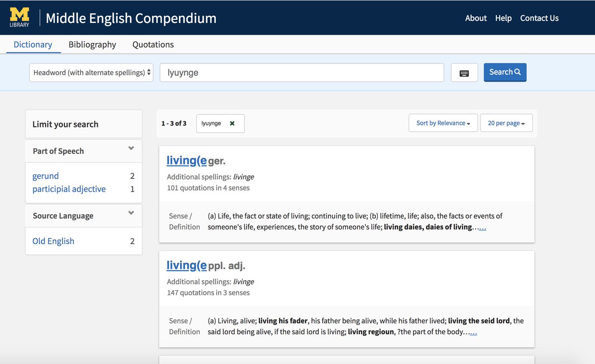This screenshot has height=364, width=595.
Task: Open the Headword search field dropdown
Action: coord(91,72)
